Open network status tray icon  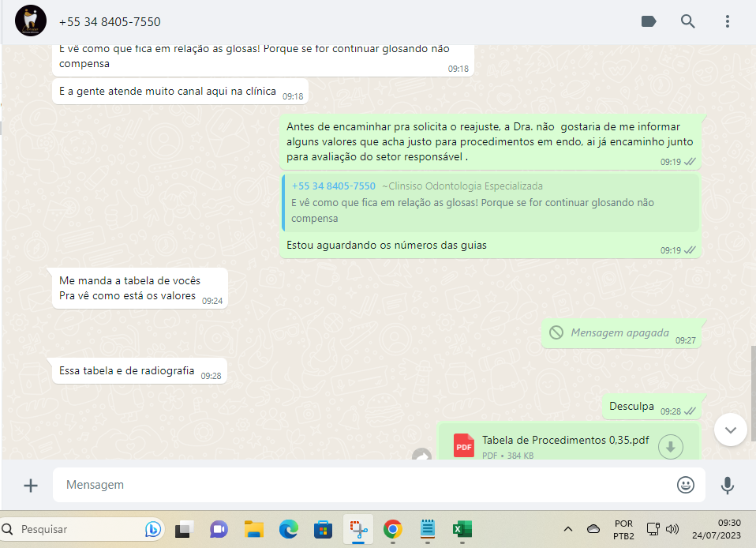pos(653,529)
